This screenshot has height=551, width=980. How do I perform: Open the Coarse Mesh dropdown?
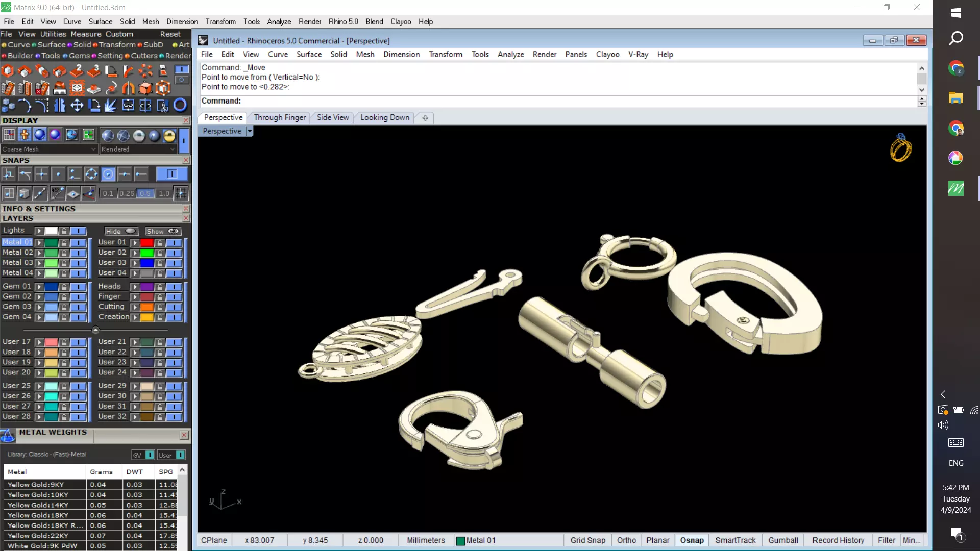tap(49, 149)
